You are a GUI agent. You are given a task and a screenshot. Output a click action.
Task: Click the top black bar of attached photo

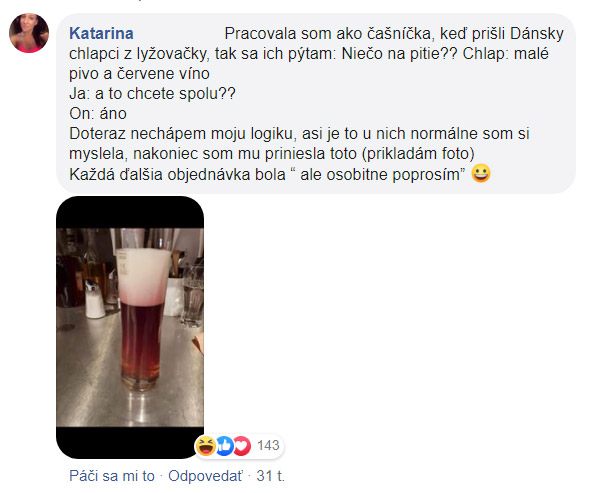(130, 212)
